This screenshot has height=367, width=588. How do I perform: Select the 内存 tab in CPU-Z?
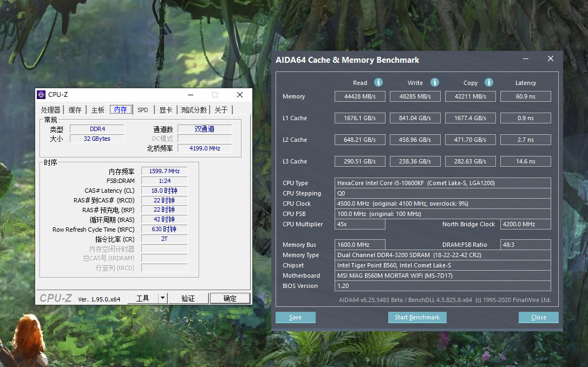pyautogui.click(x=121, y=109)
